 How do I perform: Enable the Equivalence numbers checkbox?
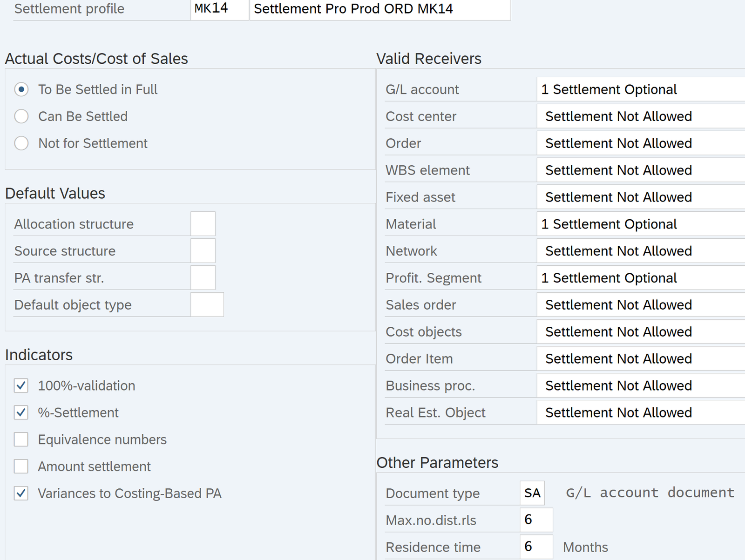tap(21, 439)
